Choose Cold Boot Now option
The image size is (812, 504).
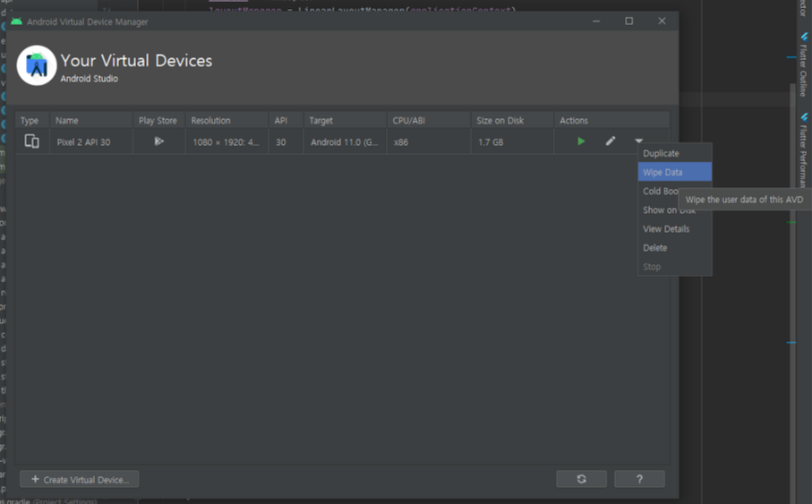point(659,192)
